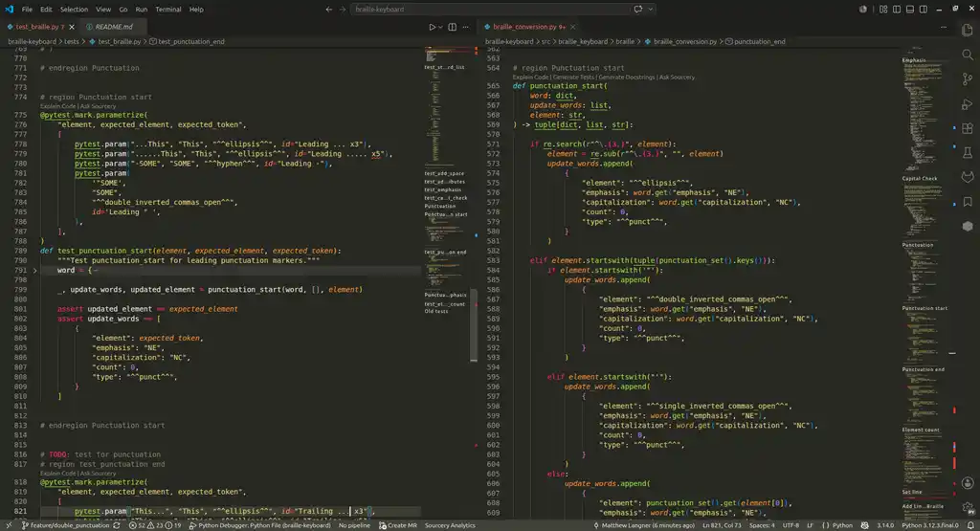The width and height of the screenshot is (980, 531).
Task: Expand folded code at line 791
Action: [35, 271]
